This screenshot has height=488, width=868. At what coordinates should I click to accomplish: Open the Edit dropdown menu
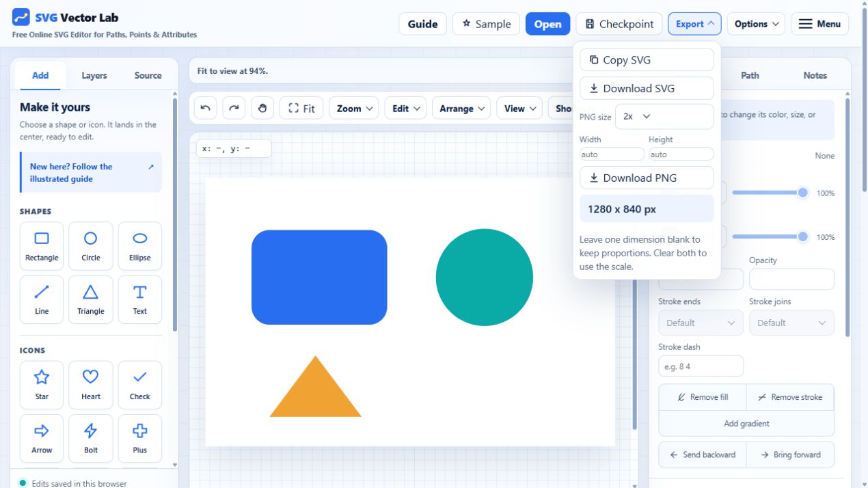coord(405,108)
